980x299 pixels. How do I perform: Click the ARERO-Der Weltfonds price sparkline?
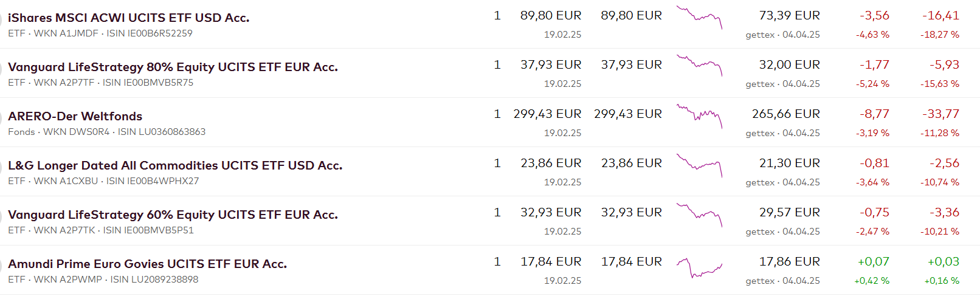tap(699, 115)
